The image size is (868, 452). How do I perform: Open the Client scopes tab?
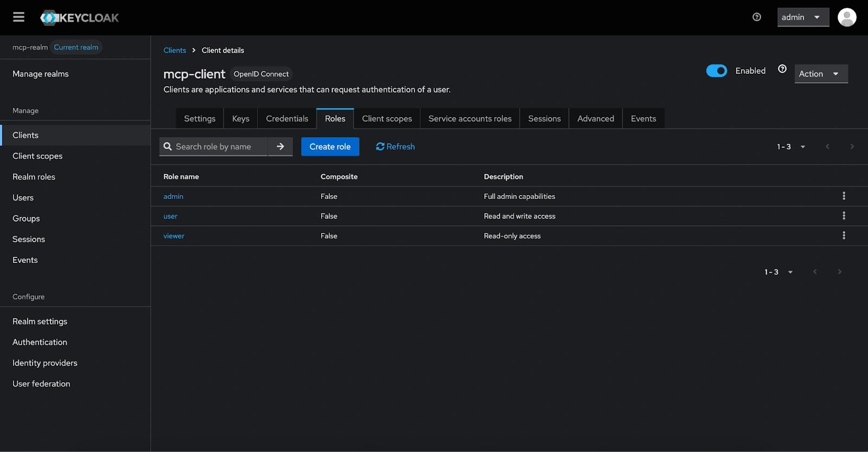pyautogui.click(x=387, y=119)
